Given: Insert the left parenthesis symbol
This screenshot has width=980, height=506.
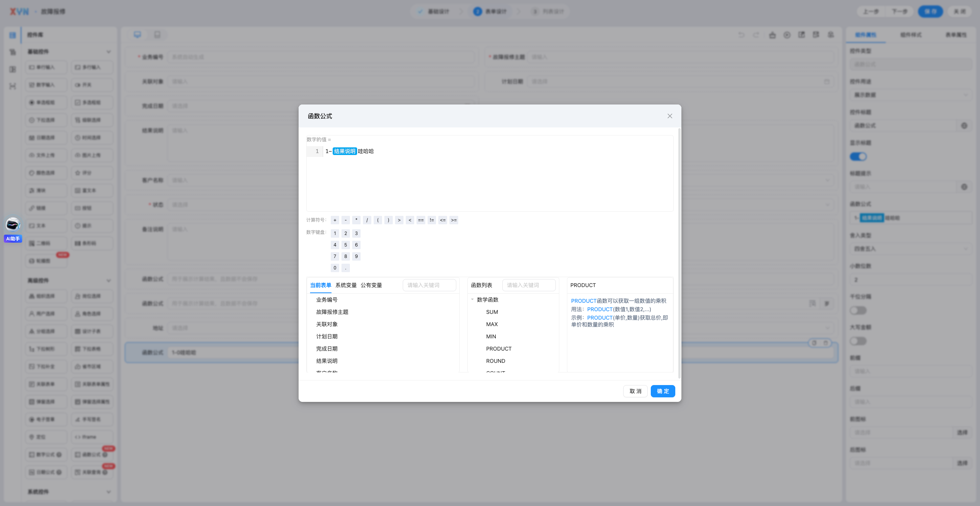Looking at the screenshot, I should pos(378,220).
